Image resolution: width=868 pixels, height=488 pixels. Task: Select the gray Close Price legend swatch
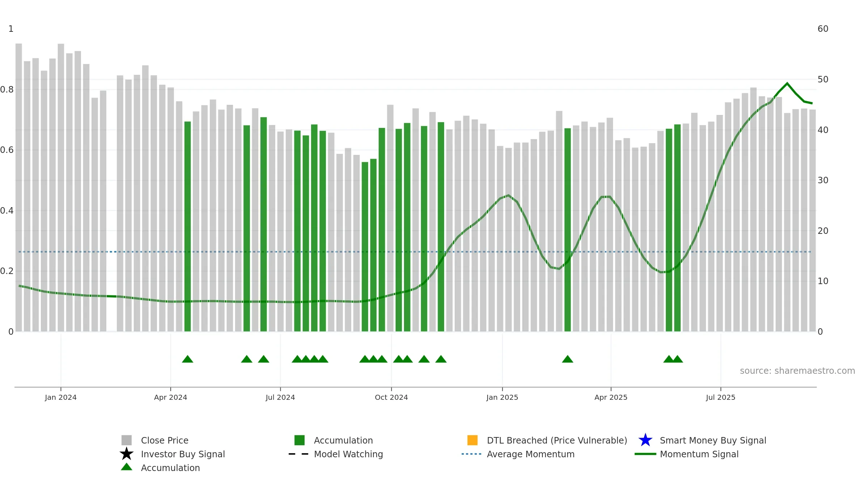tap(127, 440)
